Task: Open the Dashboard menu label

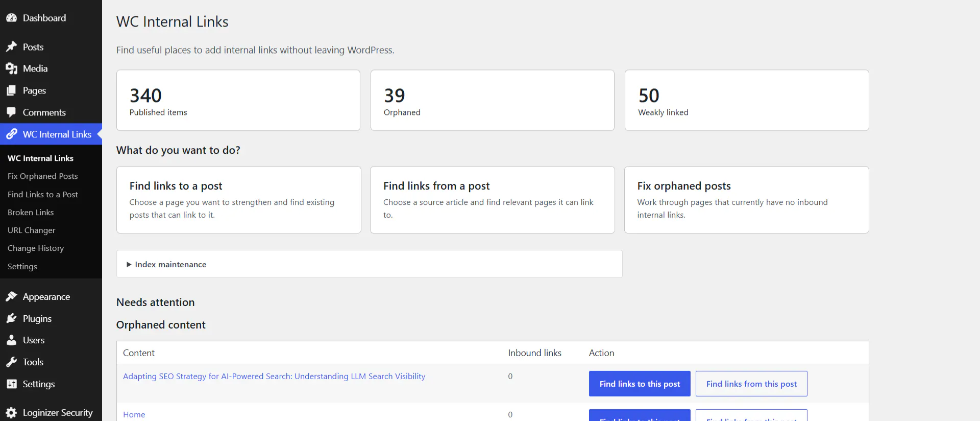Action: (44, 18)
